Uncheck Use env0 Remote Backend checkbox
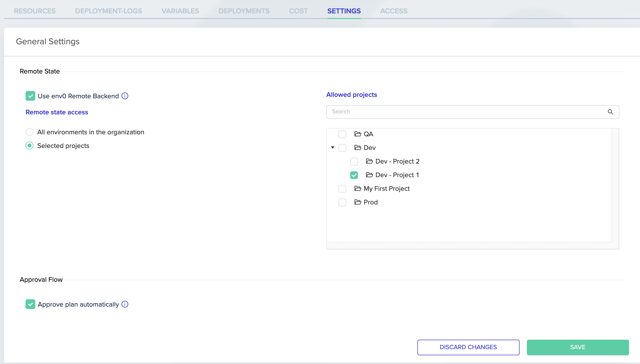This screenshot has height=364, width=640. click(30, 96)
